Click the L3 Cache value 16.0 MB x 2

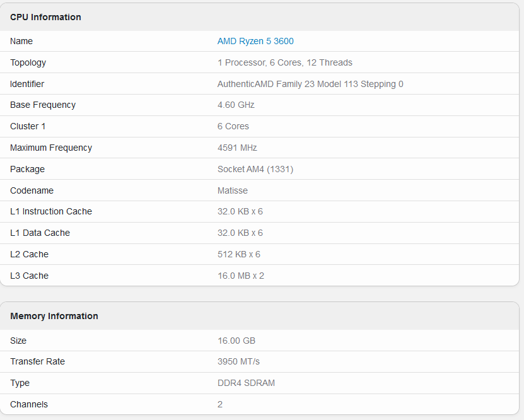[241, 276]
